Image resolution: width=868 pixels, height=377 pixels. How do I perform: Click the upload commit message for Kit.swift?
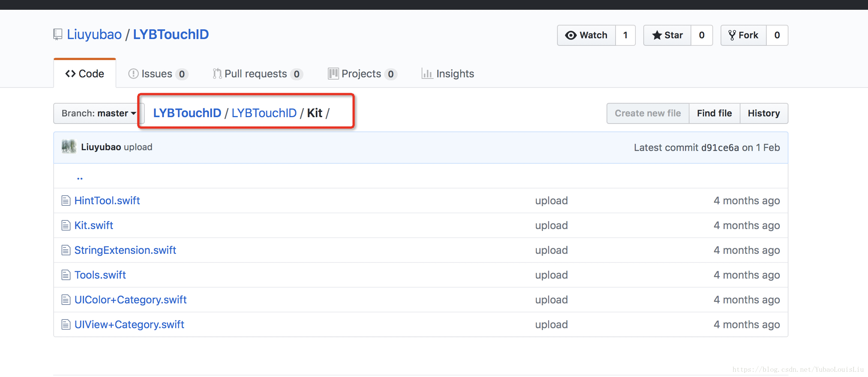(x=551, y=226)
